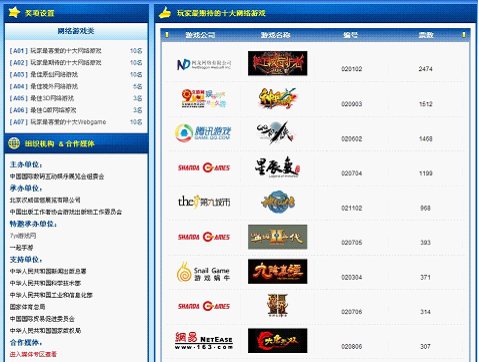Click the NetDragon company logo
479x362 pixels.
pos(204,64)
